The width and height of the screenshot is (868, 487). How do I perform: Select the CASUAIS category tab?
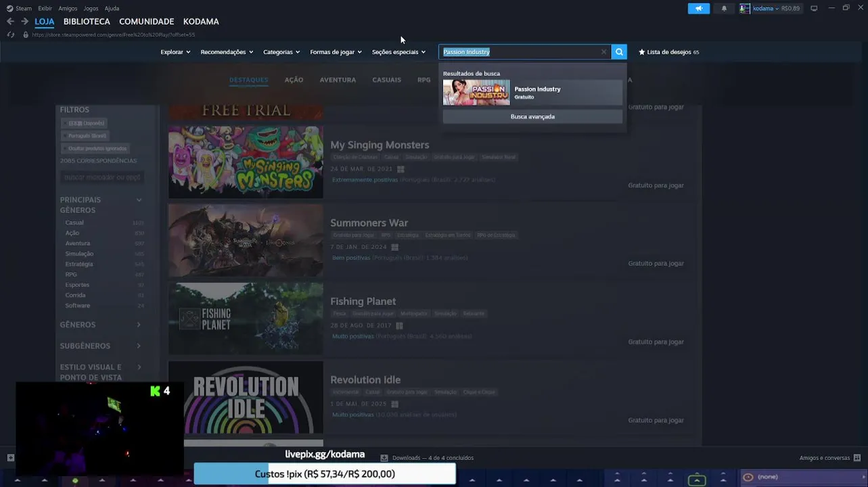pyautogui.click(x=386, y=80)
